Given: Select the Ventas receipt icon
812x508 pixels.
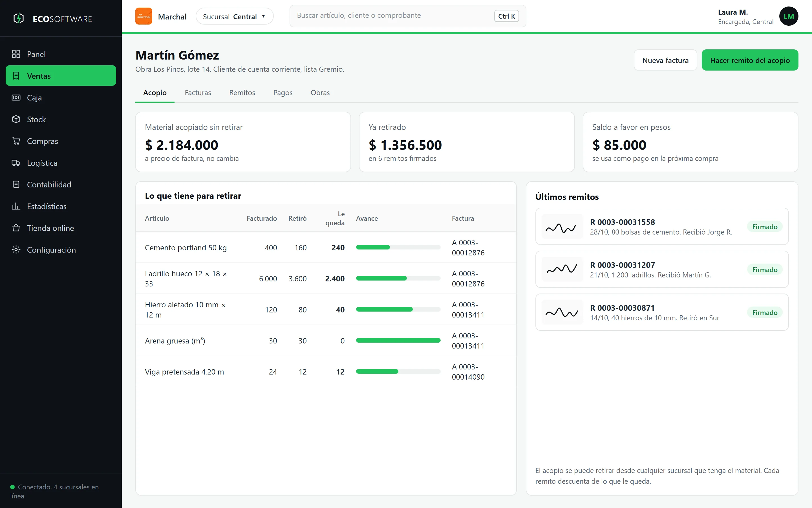Looking at the screenshot, I should [x=16, y=76].
